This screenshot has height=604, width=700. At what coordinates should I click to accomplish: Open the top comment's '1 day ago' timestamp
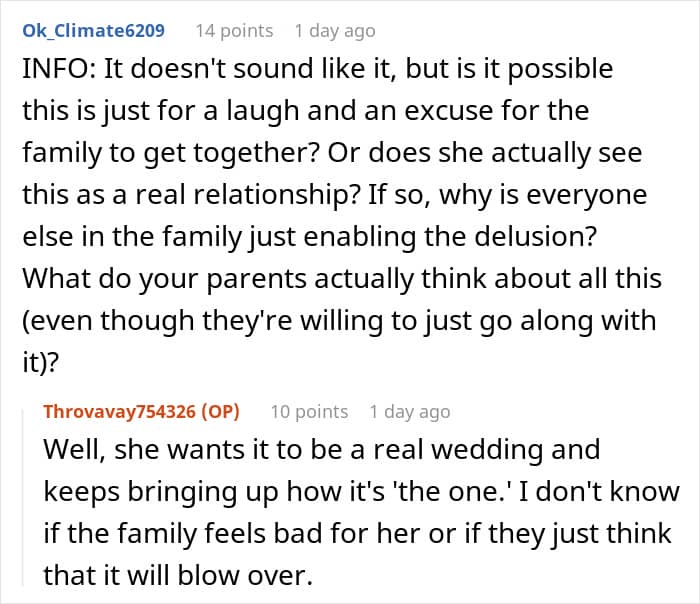(x=335, y=31)
